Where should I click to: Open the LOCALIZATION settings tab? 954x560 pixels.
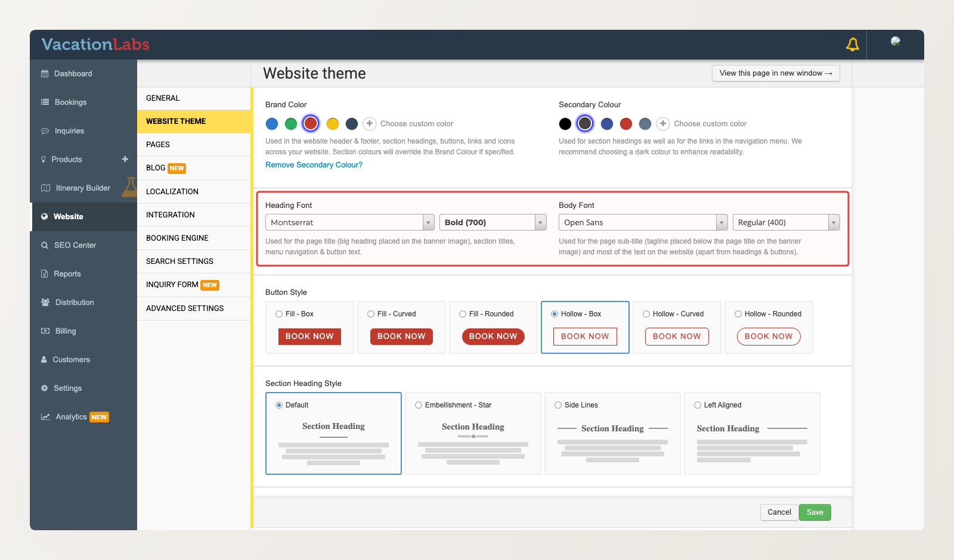[x=194, y=192]
